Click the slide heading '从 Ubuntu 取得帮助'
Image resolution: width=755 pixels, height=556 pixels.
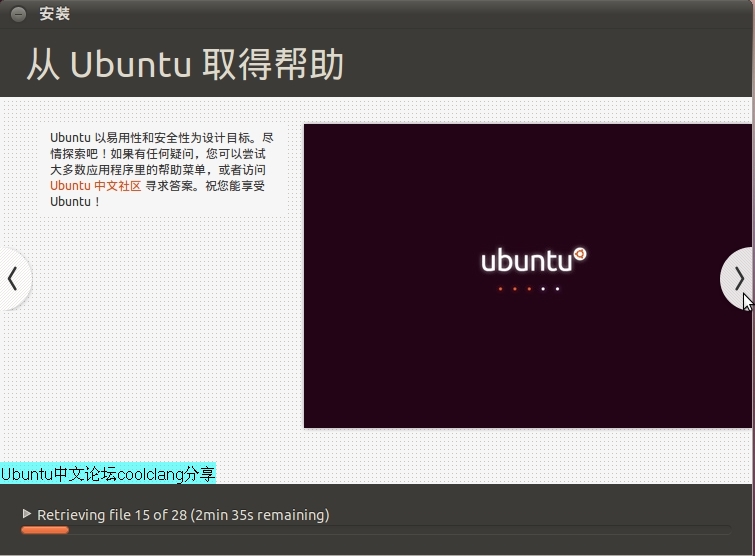tap(185, 64)
